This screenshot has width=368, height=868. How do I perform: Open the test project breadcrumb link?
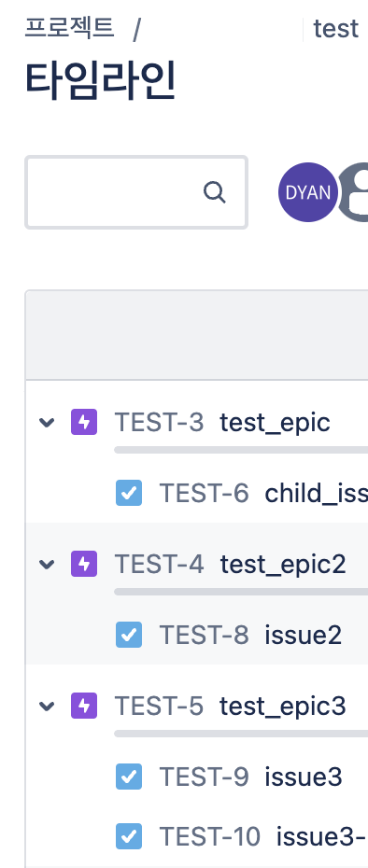point(336,29)
